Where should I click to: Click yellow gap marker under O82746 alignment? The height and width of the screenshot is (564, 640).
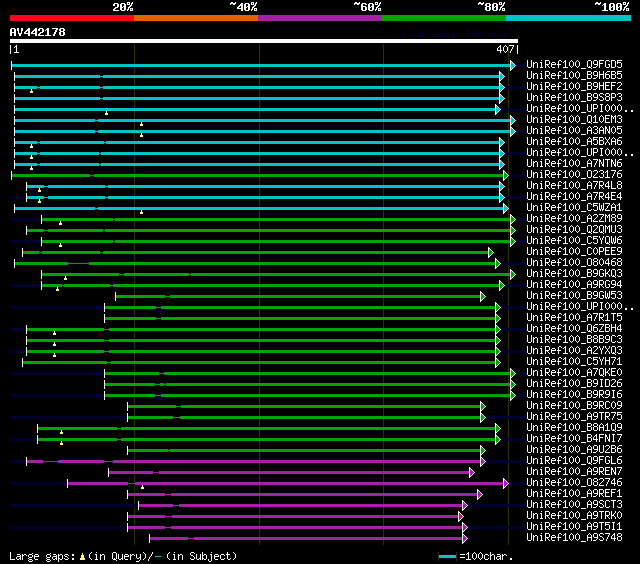[x=142, y=487]
